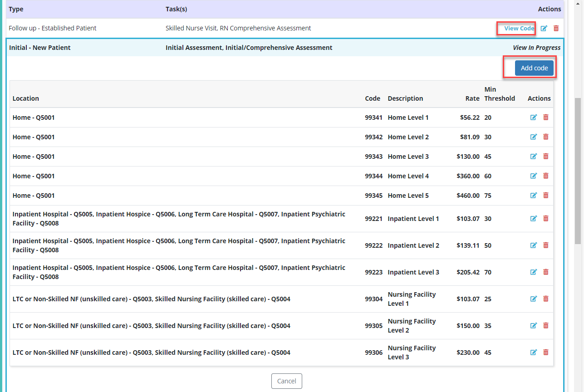This screenshot has width=584, height=392.
Task: Delete code 99223 Inpatient Level 3
Action: click(x=546, y=272)
